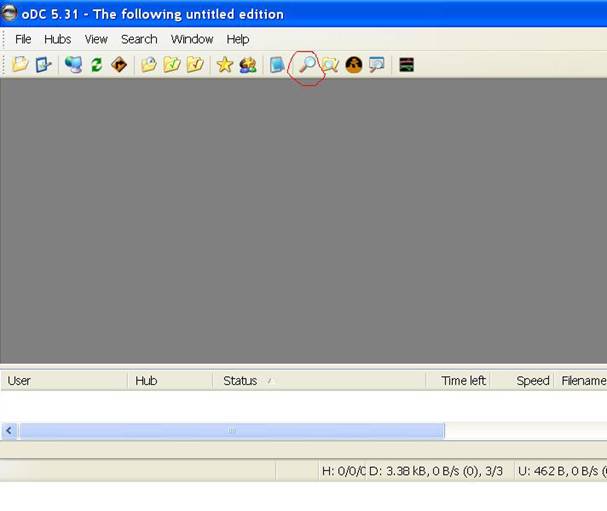This screenshot has width=607, height=511.
Task: Sort transfers by the Status column header
Action: 240,381
